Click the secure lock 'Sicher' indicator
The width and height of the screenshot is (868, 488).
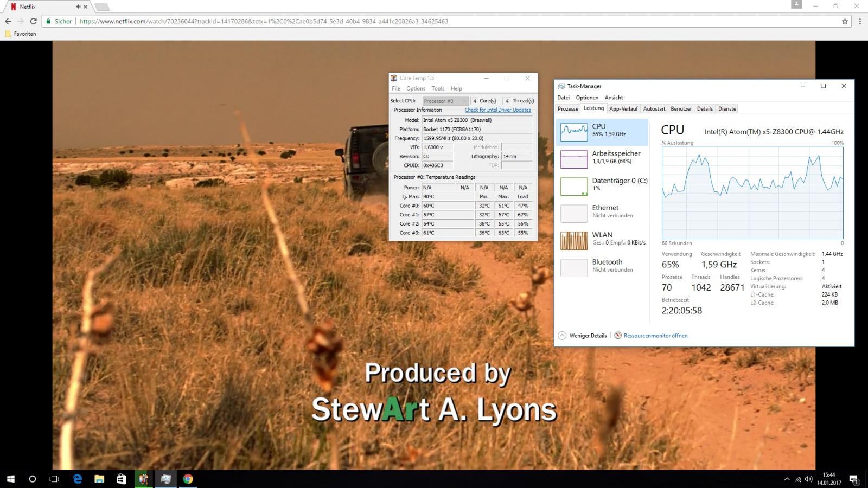click(x=59, y=21)
